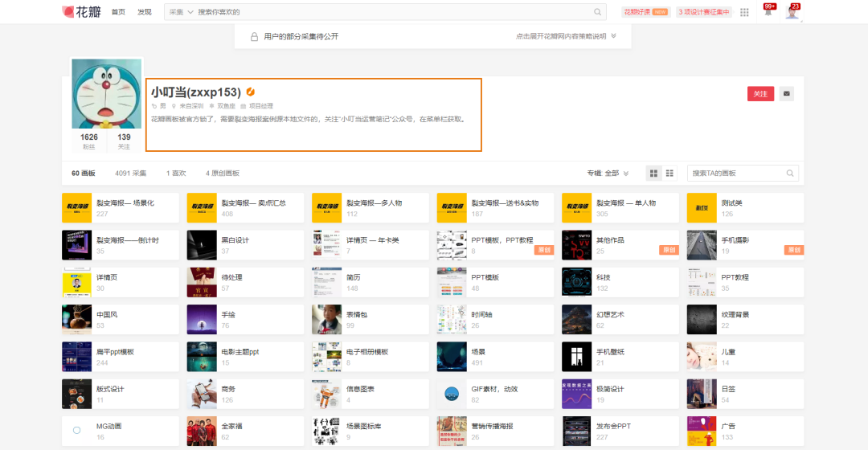Click the Huaban logo in the header
The width and height of the screenshot is (868, 450).
81,12
